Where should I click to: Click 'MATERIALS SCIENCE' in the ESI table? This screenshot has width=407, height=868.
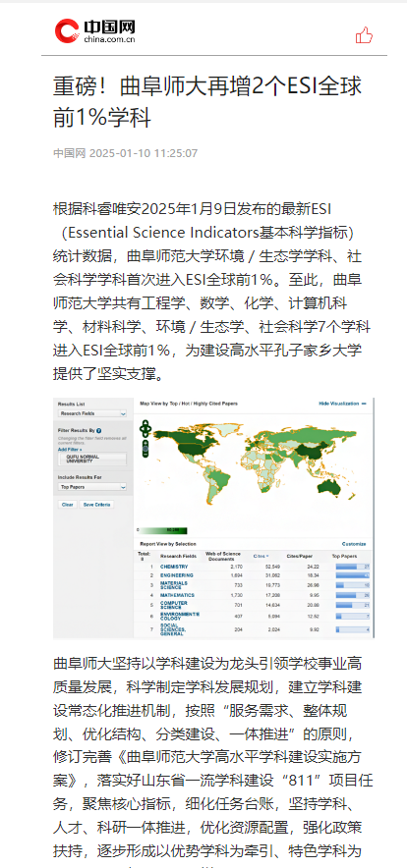tap(174, 584)
